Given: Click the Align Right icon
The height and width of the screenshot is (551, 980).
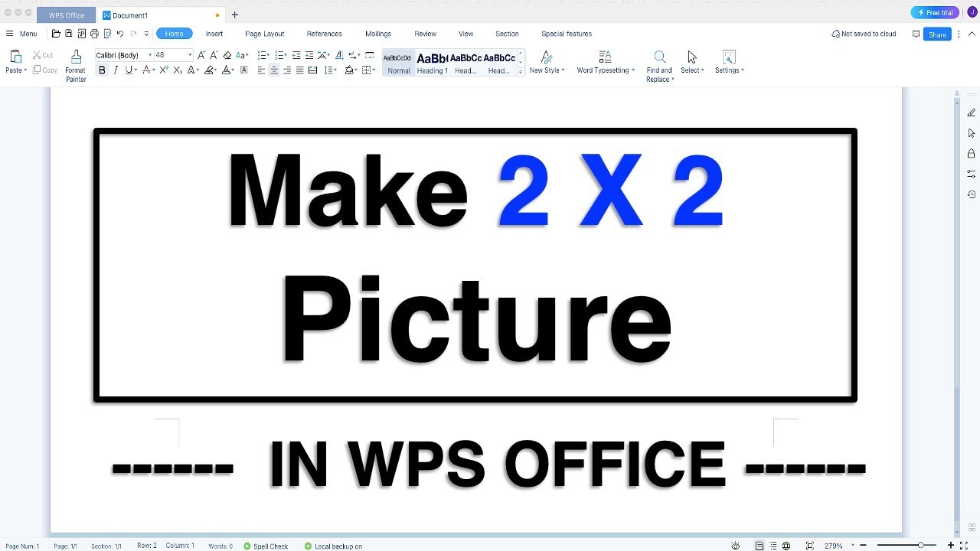Looking at the screenshot, I should [287, 70].
